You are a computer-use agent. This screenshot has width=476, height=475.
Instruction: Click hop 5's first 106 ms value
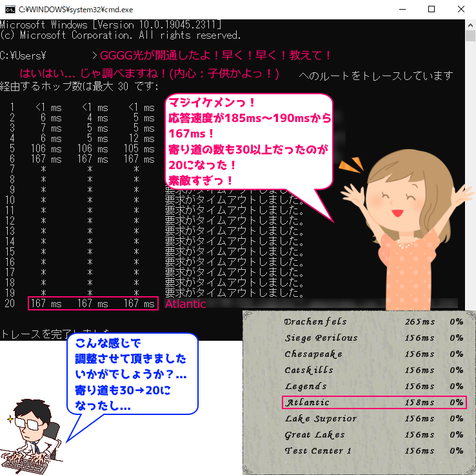point(46,149)
